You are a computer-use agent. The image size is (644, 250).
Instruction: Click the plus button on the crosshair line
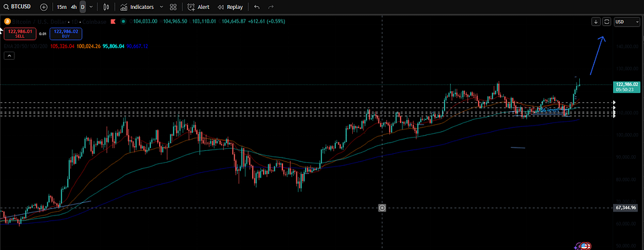point(382,208)
